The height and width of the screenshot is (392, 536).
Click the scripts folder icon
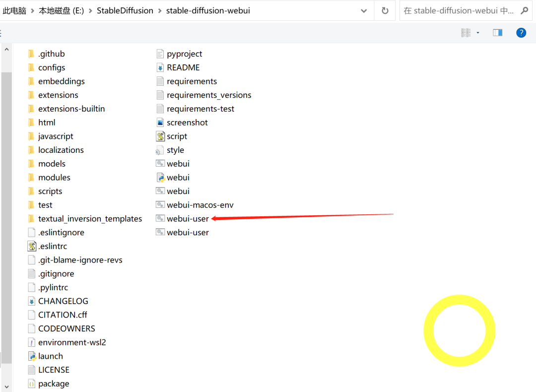tap(31, 191)
